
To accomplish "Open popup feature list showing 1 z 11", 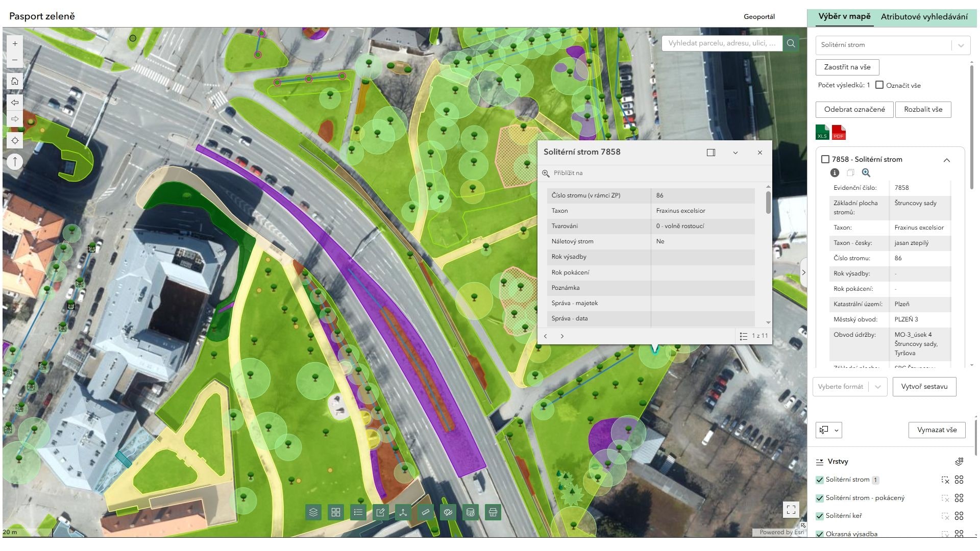I will (753, 336).
